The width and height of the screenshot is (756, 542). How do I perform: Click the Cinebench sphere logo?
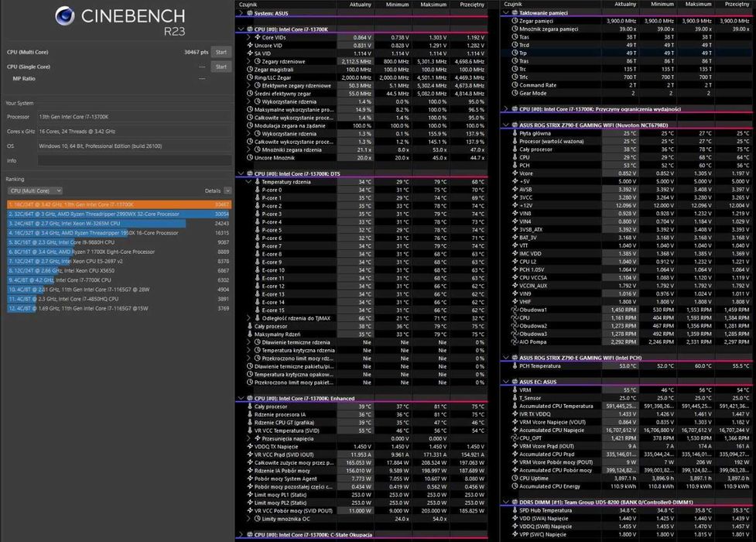pyautogui.click(x=64, y=15)
